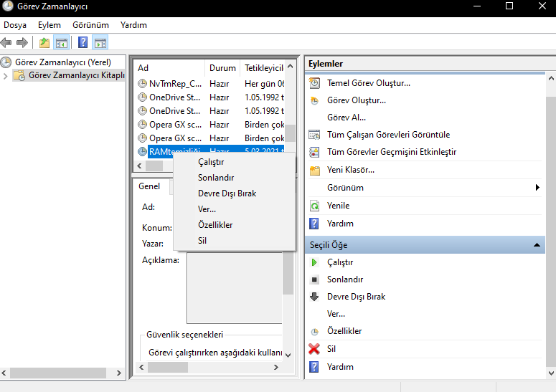Viewport: 556px width, 392px height.
Task: Choose Ver... in the context menu
Action: coord(235,209)
